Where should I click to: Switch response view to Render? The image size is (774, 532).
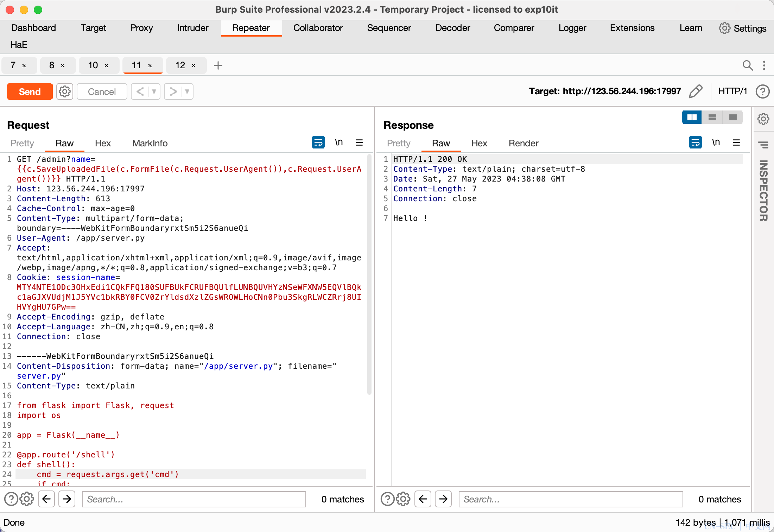[x=524, y=143]
